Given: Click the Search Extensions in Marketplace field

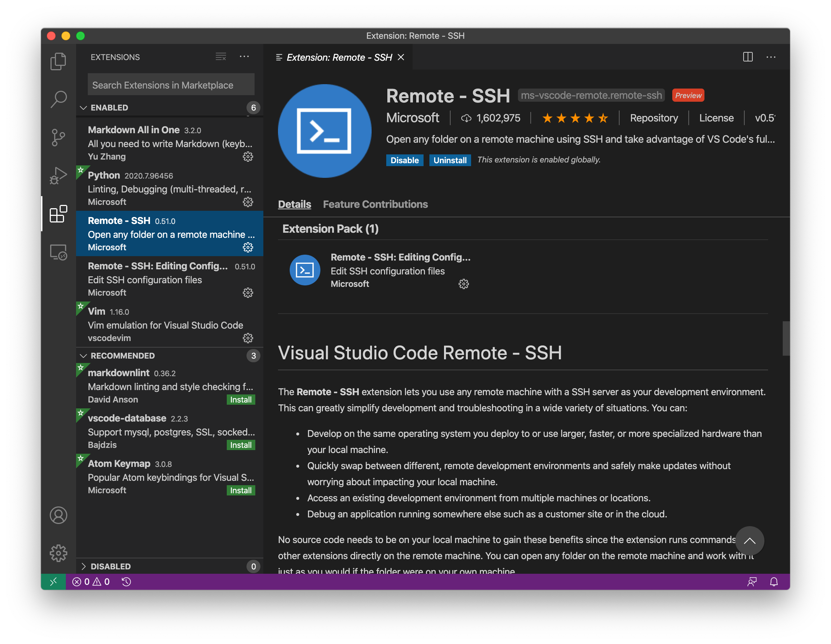Looking at the screenshot, I should click(171, 84).
